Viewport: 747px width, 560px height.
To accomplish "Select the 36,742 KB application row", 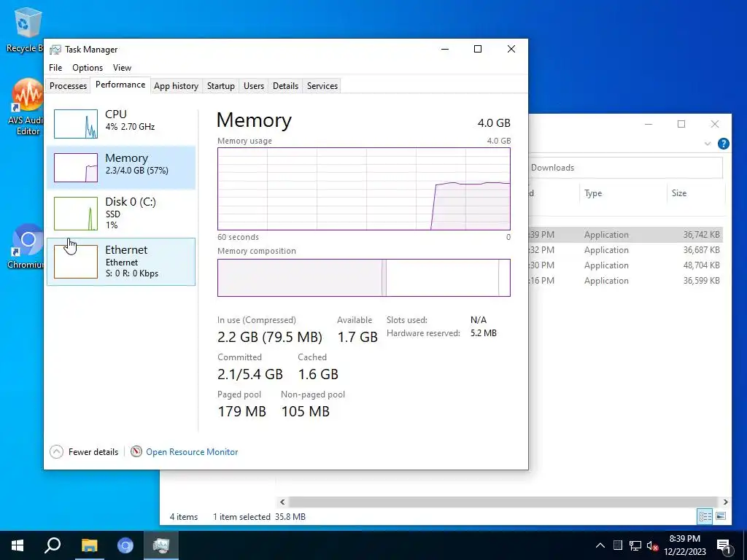I will [625, 235].
